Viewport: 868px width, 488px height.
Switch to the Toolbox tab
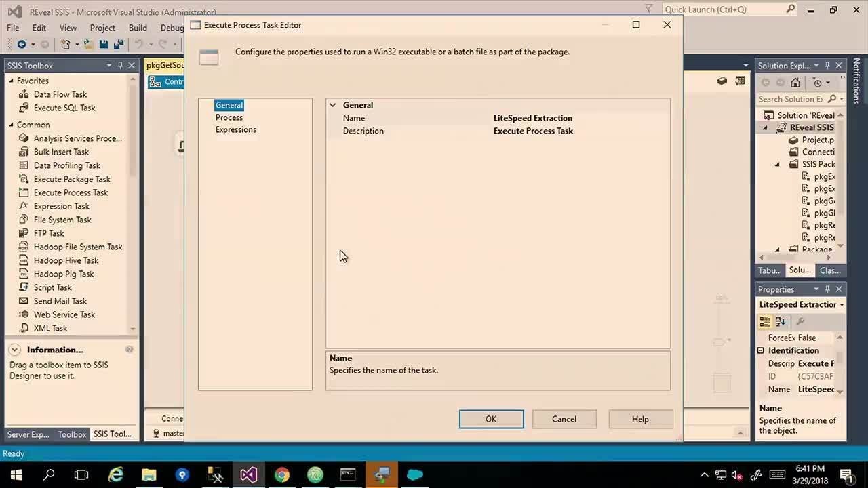(x=72, y=434)
